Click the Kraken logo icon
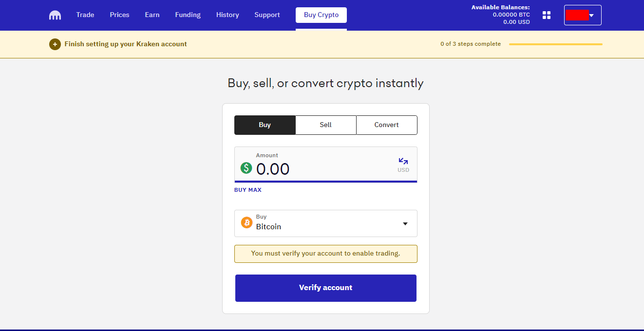Image resolution: width=644 pixels, height=331 pixels. 55,15
